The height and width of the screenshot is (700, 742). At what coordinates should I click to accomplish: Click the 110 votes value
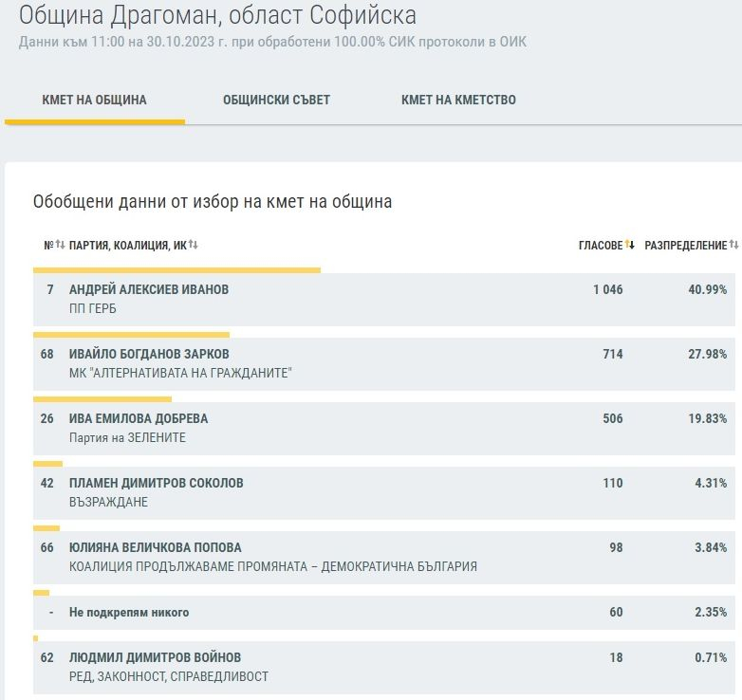(613, 483)
